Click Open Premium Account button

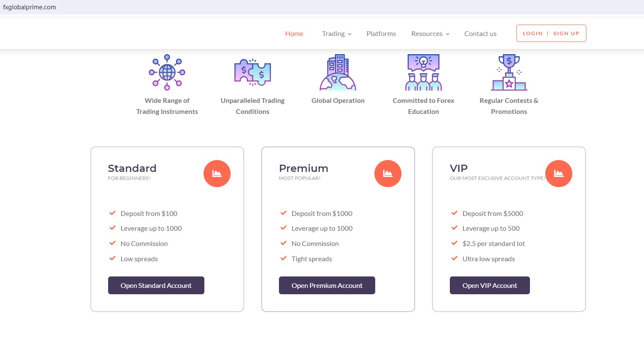(327, 285)
